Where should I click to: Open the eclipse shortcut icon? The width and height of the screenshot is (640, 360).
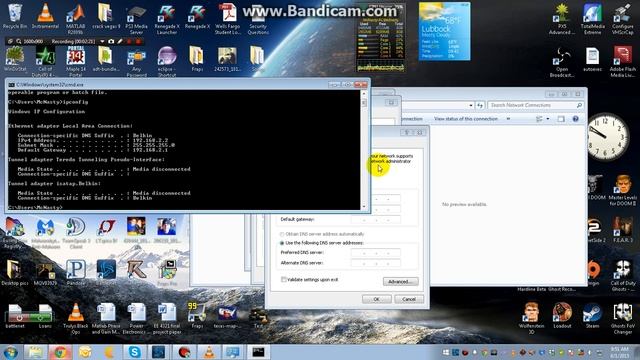(167, 61)
